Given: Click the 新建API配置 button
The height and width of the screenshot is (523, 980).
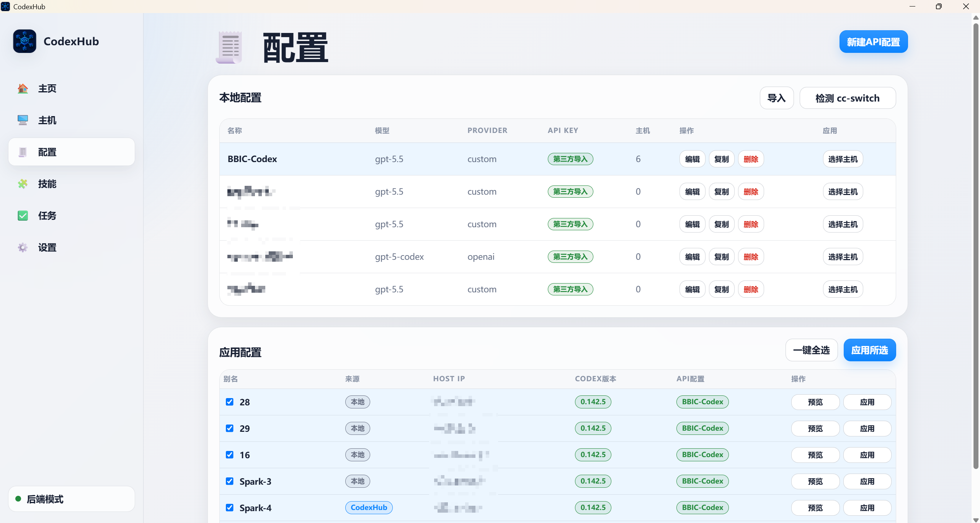Looking at the screenshot, I should [873, 42].
